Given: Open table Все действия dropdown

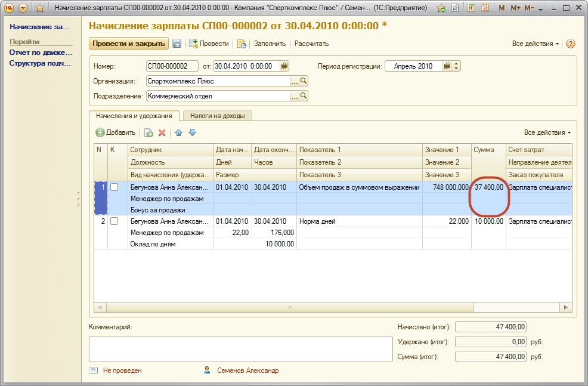Looking at the screenshot, I should pyautogui.click(x=547, y=132).
